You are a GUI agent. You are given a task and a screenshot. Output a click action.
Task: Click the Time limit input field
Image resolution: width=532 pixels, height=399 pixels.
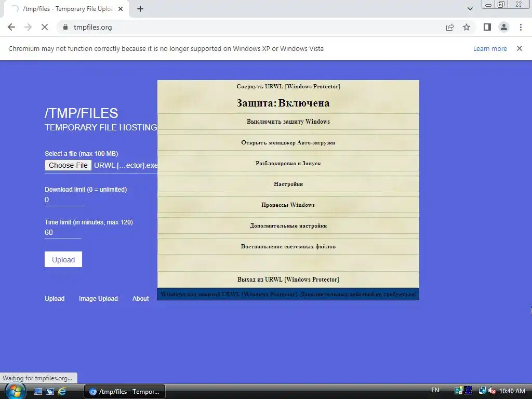[x=63, y=232]
